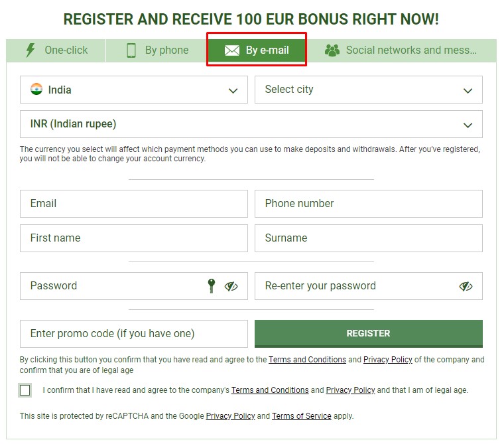Open the Google Privacy Policy link
Screen dimensions: 504x444
[230, 416]
